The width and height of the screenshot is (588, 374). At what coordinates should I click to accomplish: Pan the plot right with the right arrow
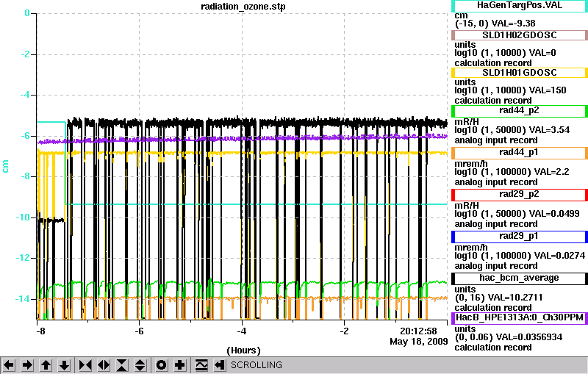27,365
